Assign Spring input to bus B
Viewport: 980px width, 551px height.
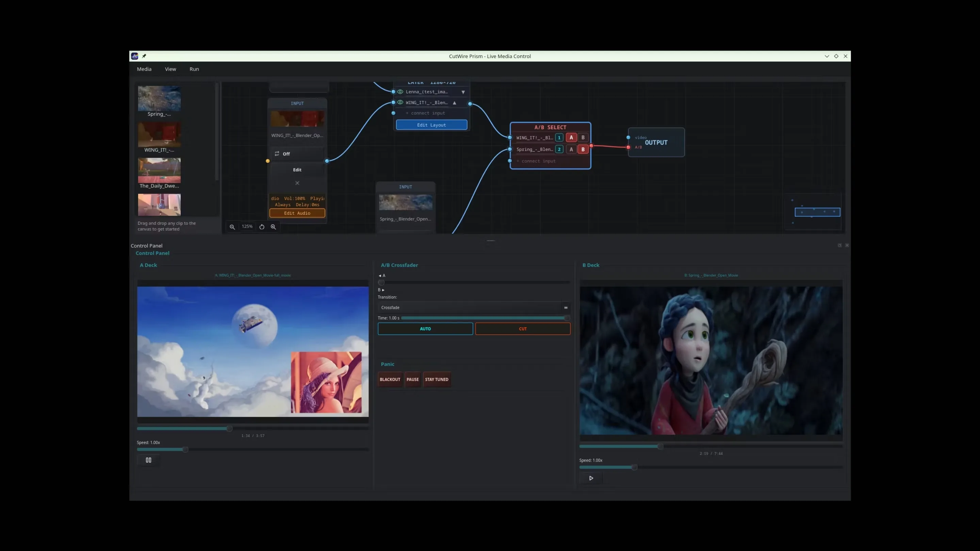point(583,149)
